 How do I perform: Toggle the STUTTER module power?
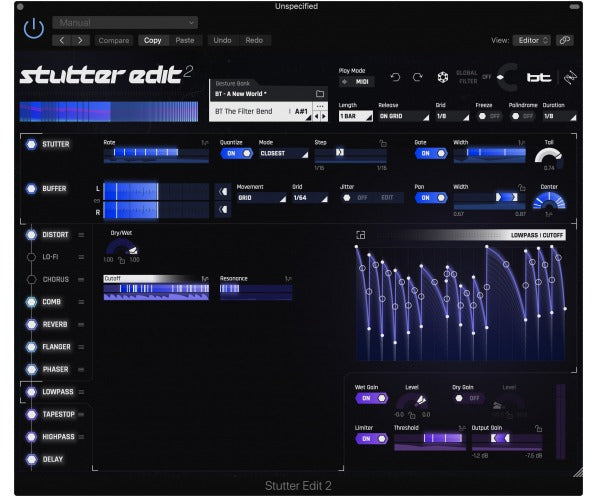(31, 144)
